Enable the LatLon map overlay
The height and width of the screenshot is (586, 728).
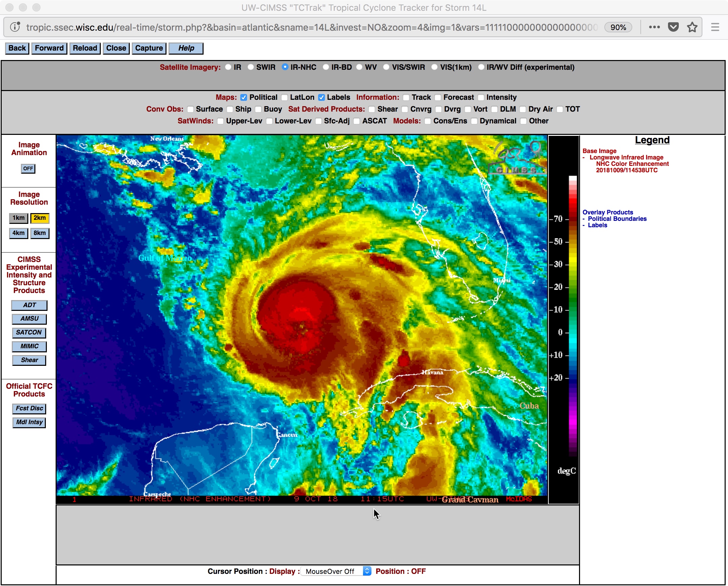point(284,97)
